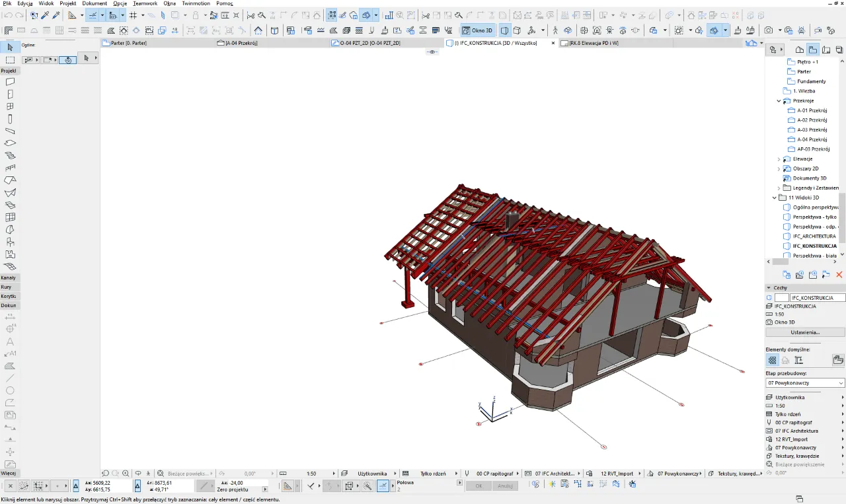Open the Tylko rdzeń option arrow in the Cechy panel
This screenshot has width=846, height=504.
tap(843, 414)
